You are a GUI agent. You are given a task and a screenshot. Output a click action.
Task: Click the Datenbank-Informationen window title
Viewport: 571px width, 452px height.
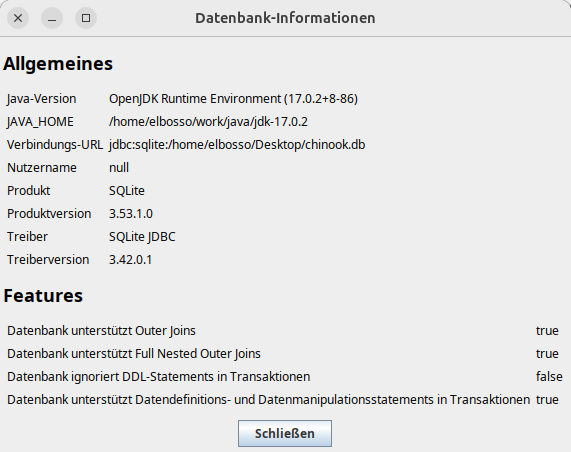(285, 18)
